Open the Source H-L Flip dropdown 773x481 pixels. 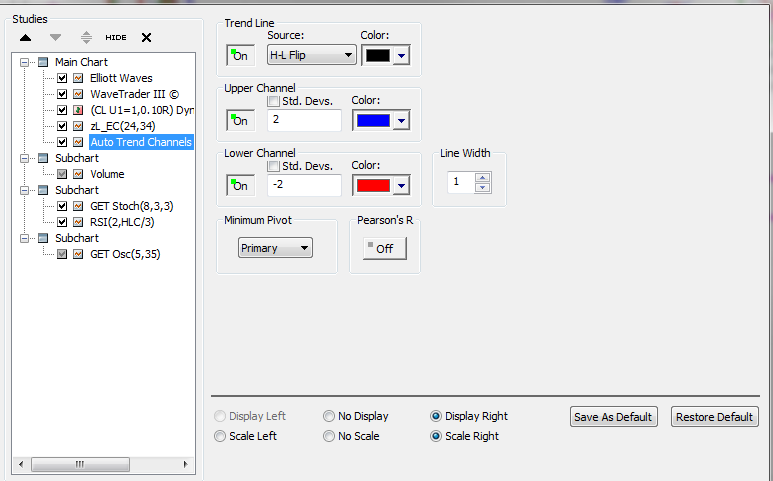[x=312, y=55]
